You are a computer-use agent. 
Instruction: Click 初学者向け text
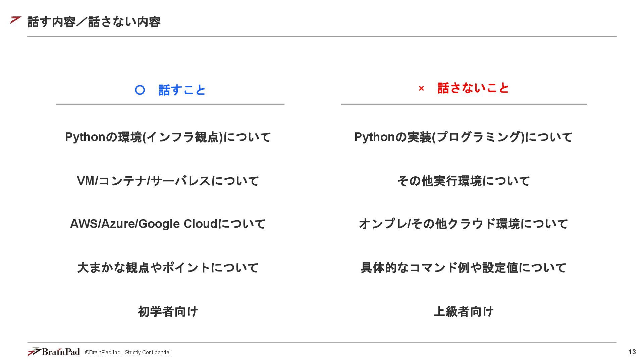[x=168, y=311]
